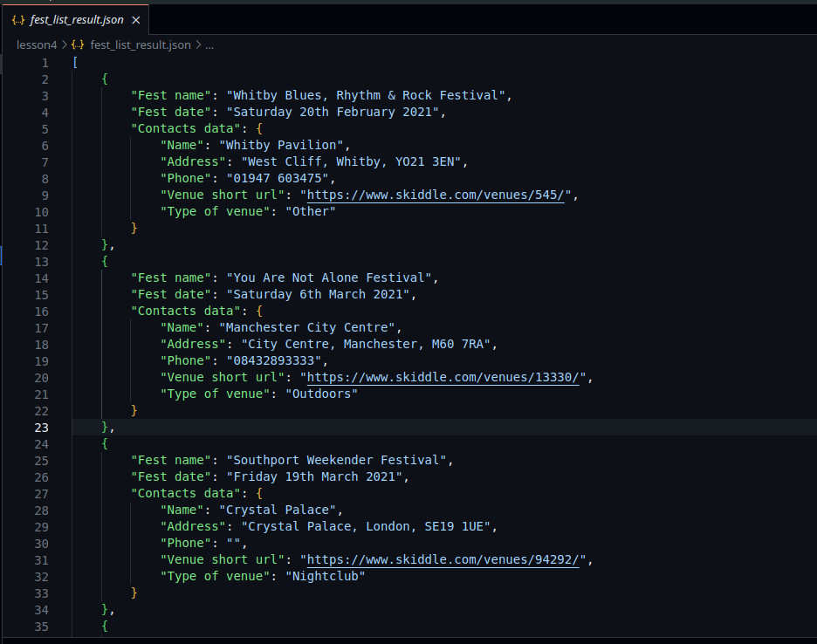Click "Type of venue" key on line 10

216,211
